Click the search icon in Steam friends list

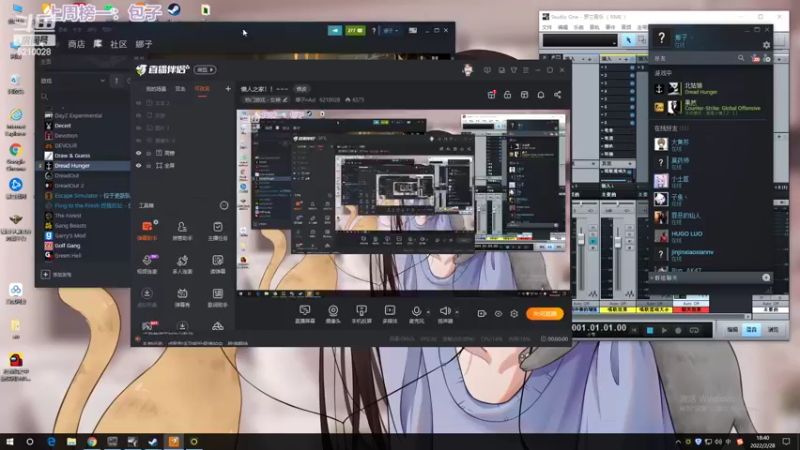click(x=741, y=58)
